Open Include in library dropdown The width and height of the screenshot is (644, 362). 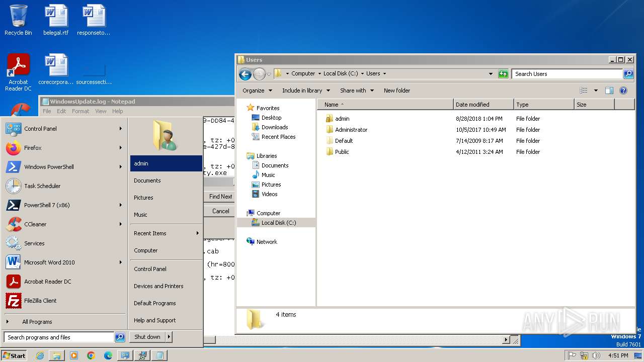click(306, 90)
